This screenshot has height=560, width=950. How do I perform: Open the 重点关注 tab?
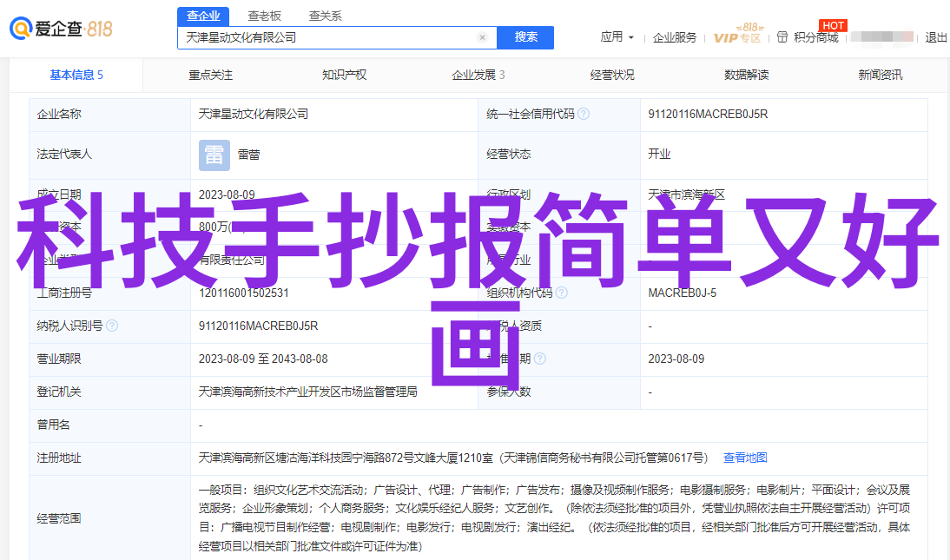pyautogui.click(x=210, y=76)
